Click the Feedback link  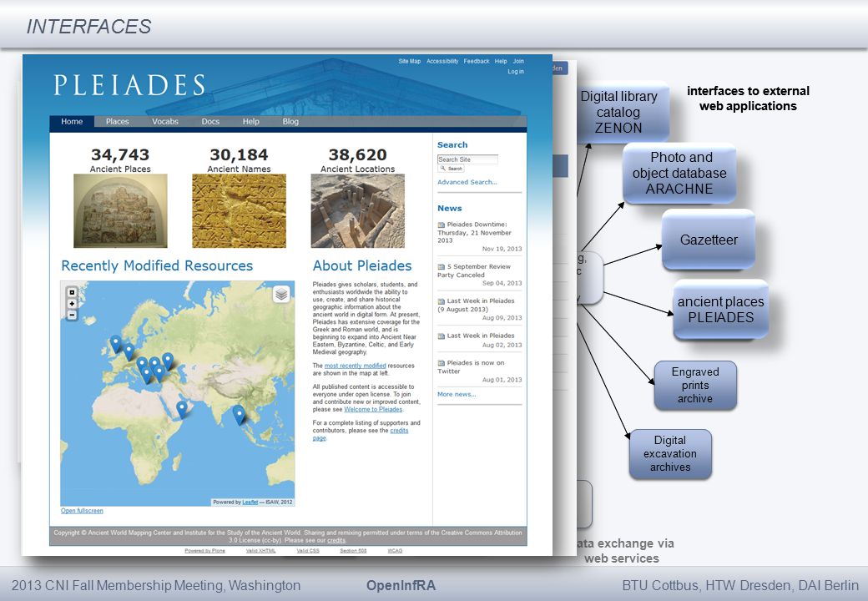pos(477,61)
